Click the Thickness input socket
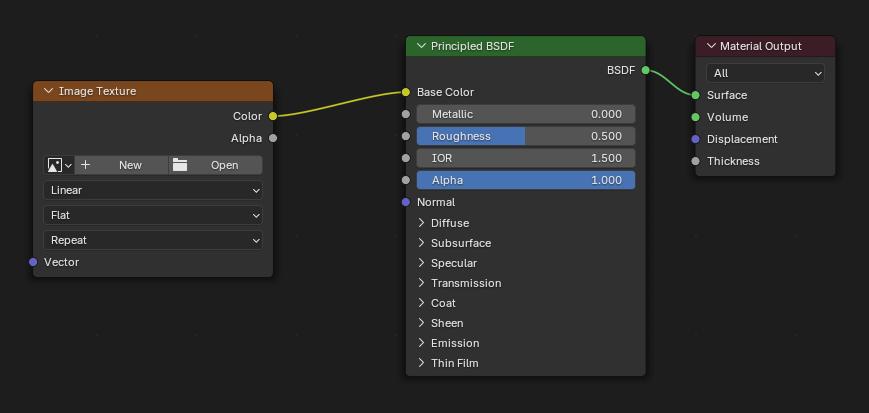This screenshot has width=869, height=413. coord(695,161)
